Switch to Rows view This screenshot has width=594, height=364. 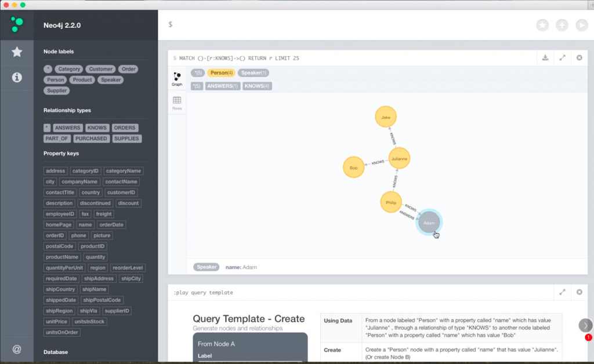coord(177,103)
